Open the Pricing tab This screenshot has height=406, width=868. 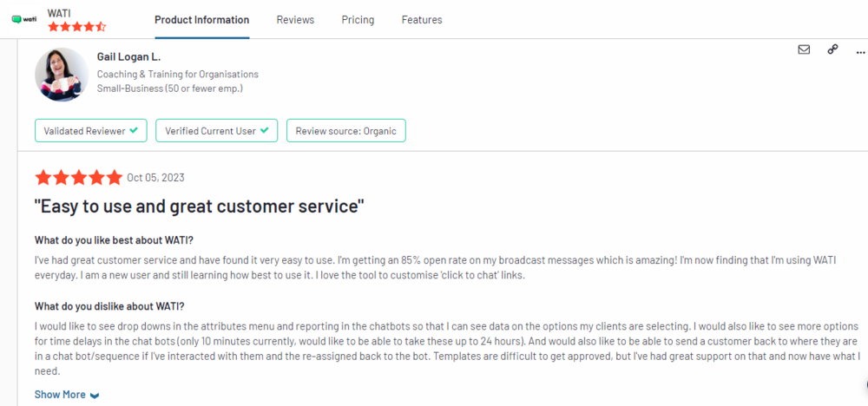[x=358, y=20]
